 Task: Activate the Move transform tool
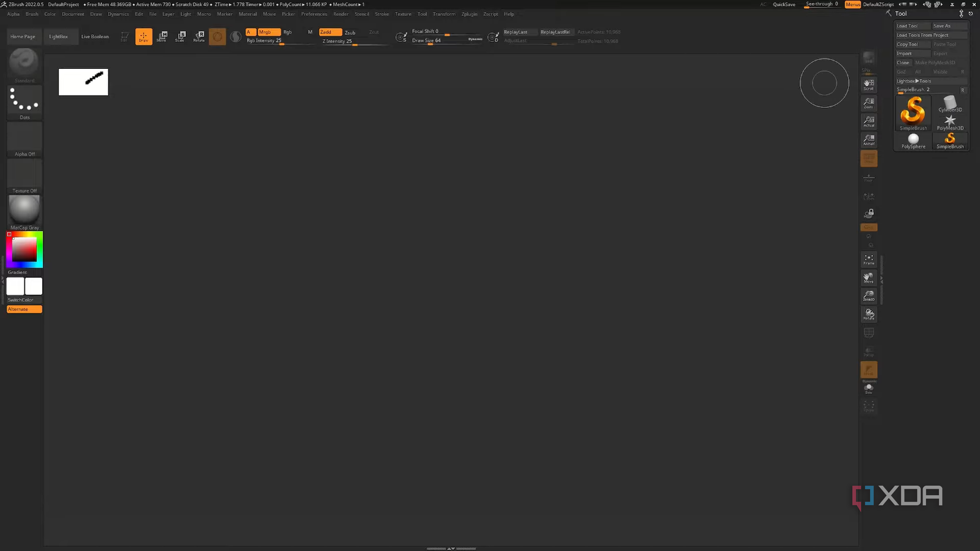pyautogui.click(x=162, y=37)
